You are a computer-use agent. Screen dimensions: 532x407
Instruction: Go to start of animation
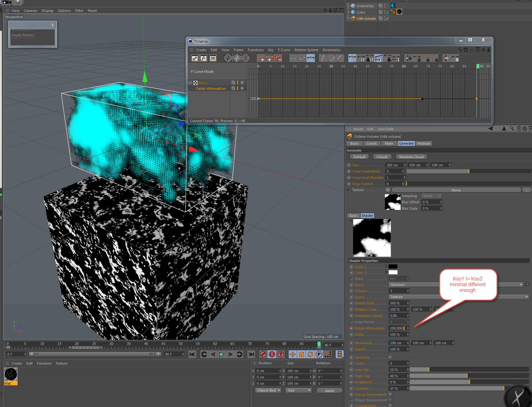[192, 354]
